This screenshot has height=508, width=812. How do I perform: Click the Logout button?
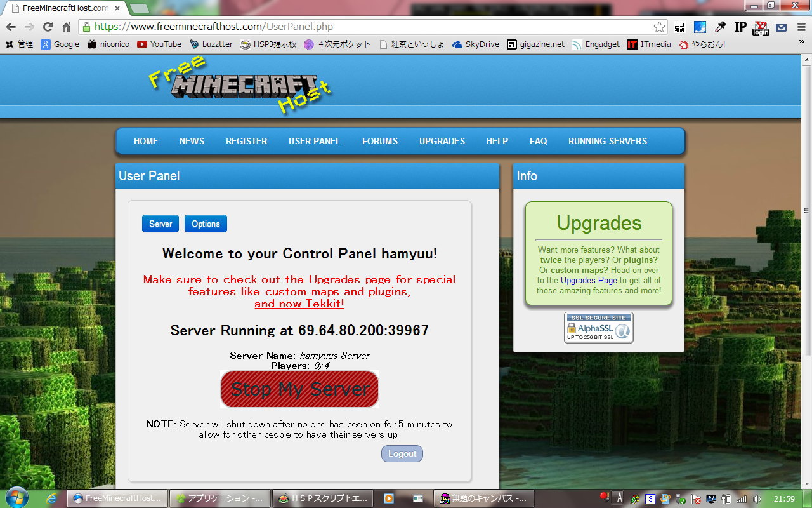pyautogui.click(x=402, y=453)
